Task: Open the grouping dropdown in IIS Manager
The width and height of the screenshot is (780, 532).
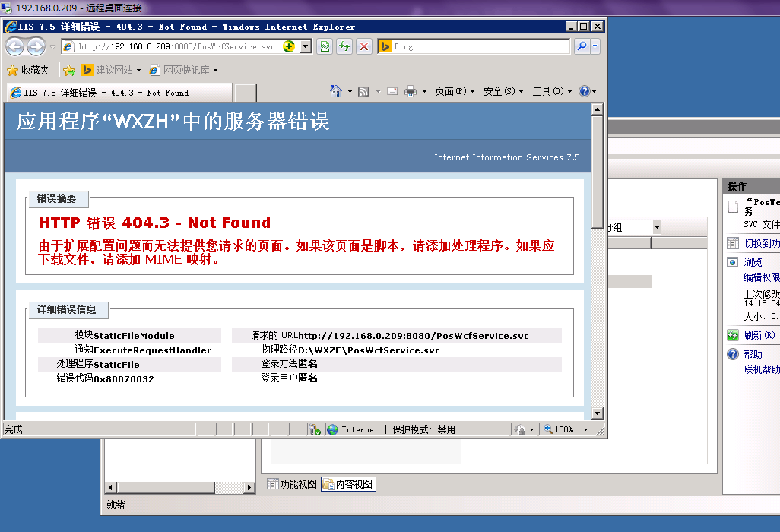Action: tap(657, 227)
